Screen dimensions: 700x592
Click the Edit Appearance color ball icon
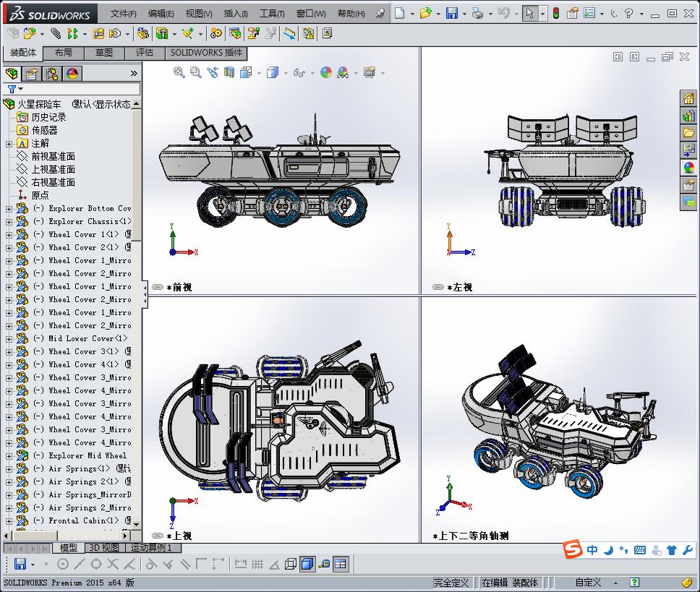[x=326, y=72]
